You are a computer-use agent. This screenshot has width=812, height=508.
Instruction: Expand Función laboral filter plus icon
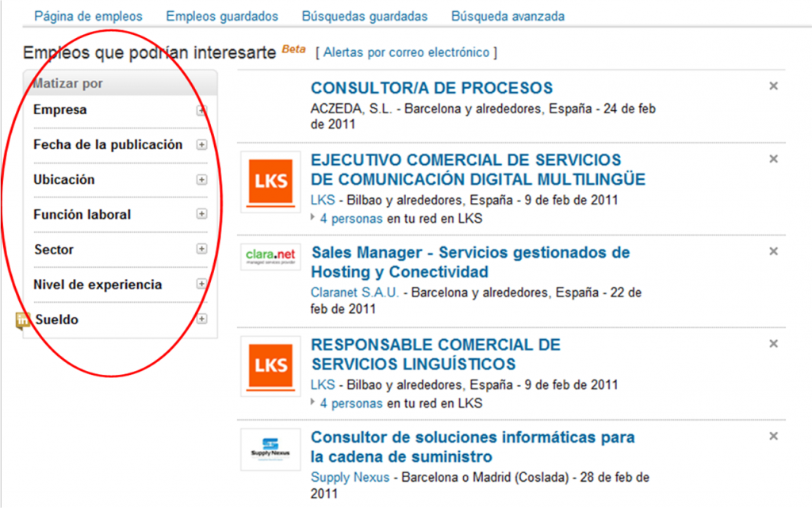coord(202,214)
